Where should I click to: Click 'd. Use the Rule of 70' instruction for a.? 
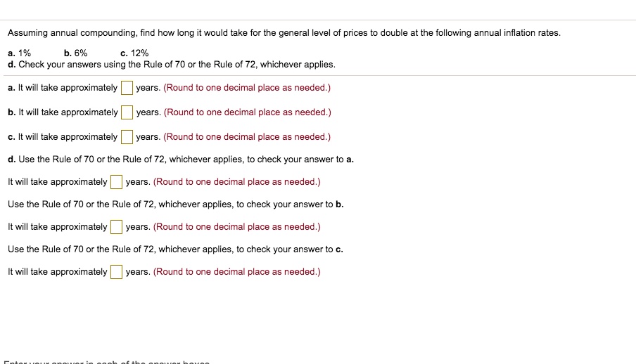coord(181,160)
